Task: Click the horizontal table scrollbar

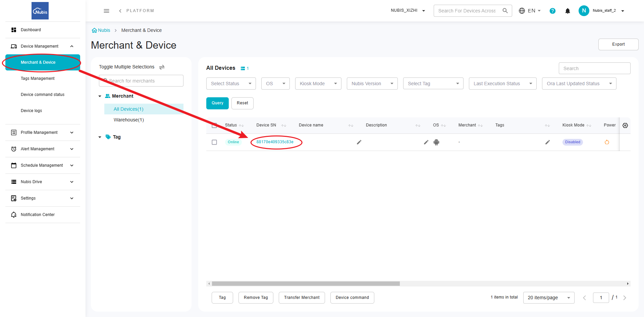Action: click(306, 284)
